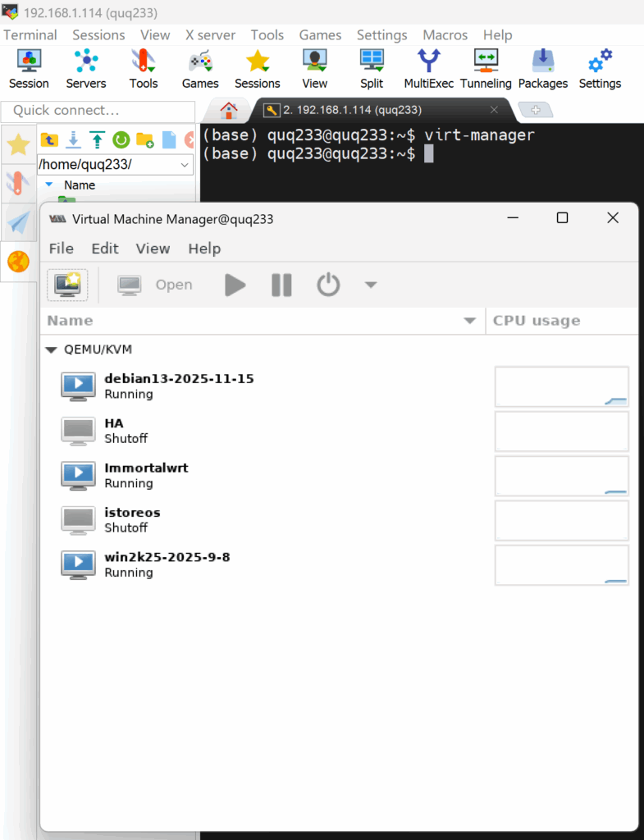Open the home tab with house icon

point(229,110)
